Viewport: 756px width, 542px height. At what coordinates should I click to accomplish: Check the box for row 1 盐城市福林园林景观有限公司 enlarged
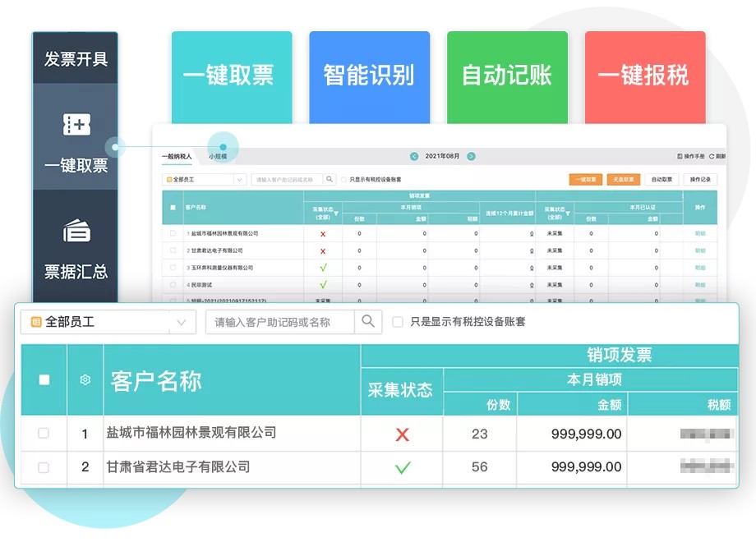(44, 433)
